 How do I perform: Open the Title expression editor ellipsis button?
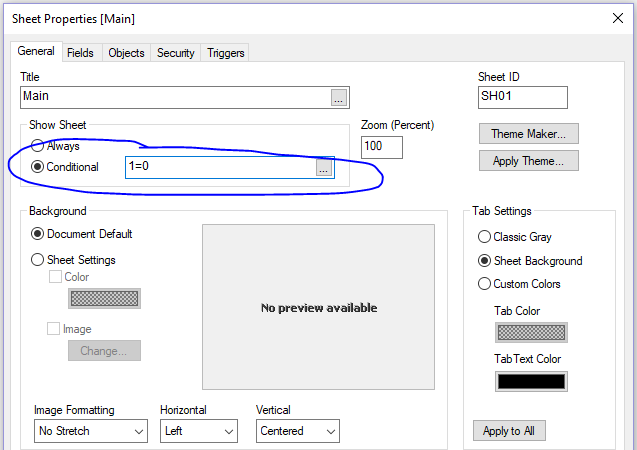pyautogui.click(x=339, y=97)
